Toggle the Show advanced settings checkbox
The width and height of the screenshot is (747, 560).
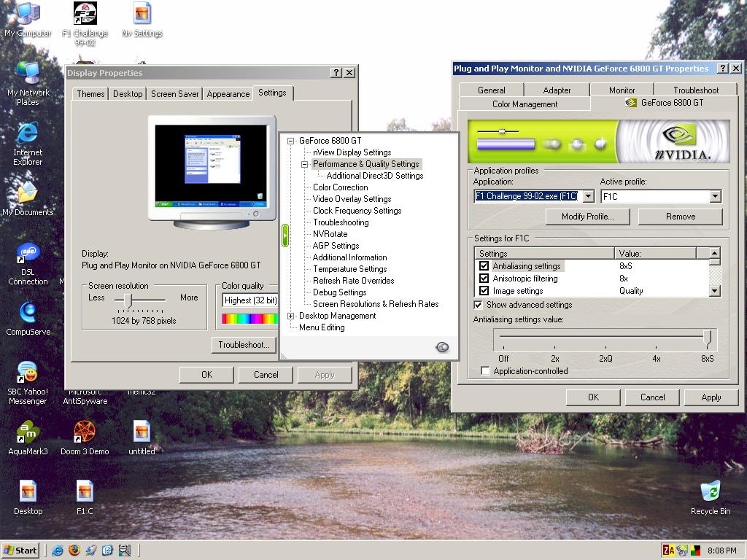[x=479, y=305]
